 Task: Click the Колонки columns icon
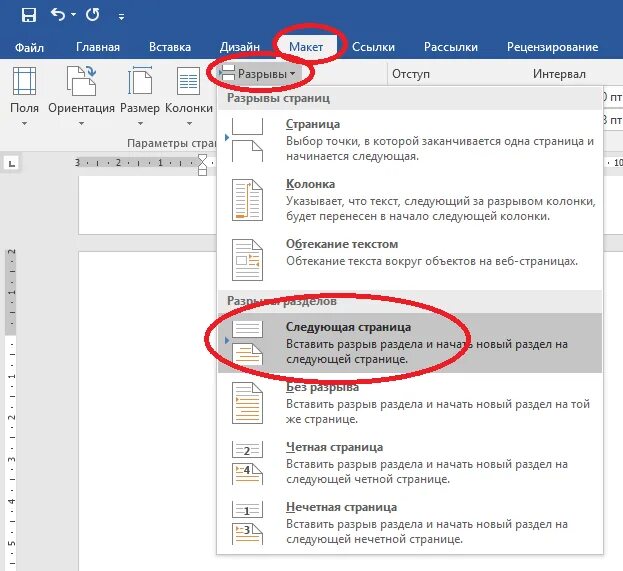(x=188, y=81)
